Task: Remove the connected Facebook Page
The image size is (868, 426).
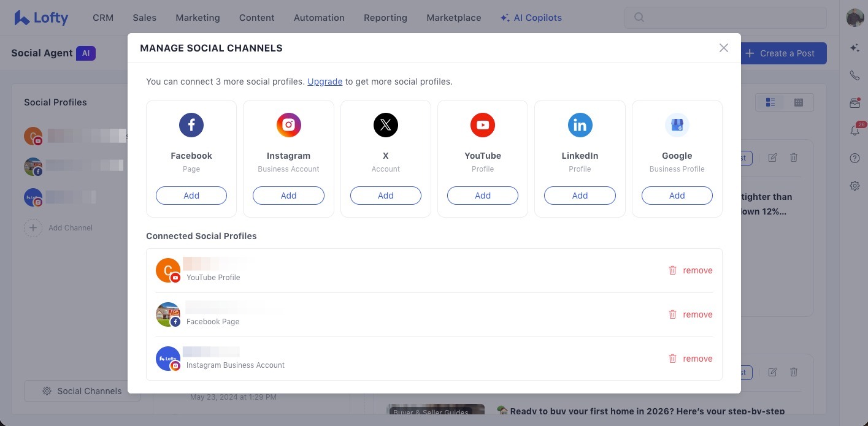Action: (x=691, y=314)
